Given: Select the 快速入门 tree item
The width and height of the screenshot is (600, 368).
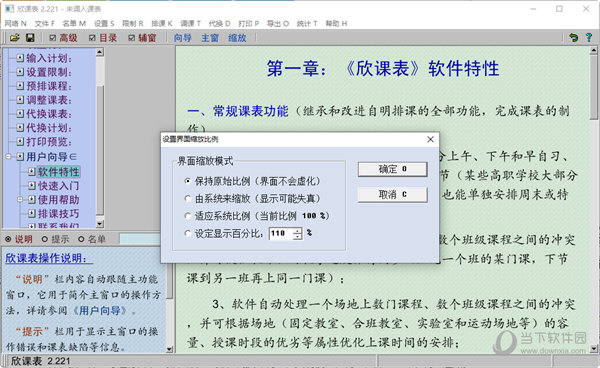Looking at the screenshot, I should coord(58,186).
